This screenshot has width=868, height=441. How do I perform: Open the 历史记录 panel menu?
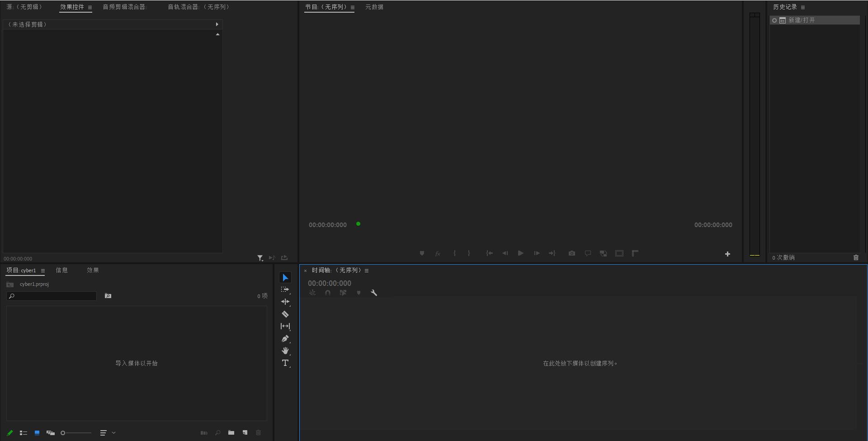pyautogui.click(x=803, y=7)
